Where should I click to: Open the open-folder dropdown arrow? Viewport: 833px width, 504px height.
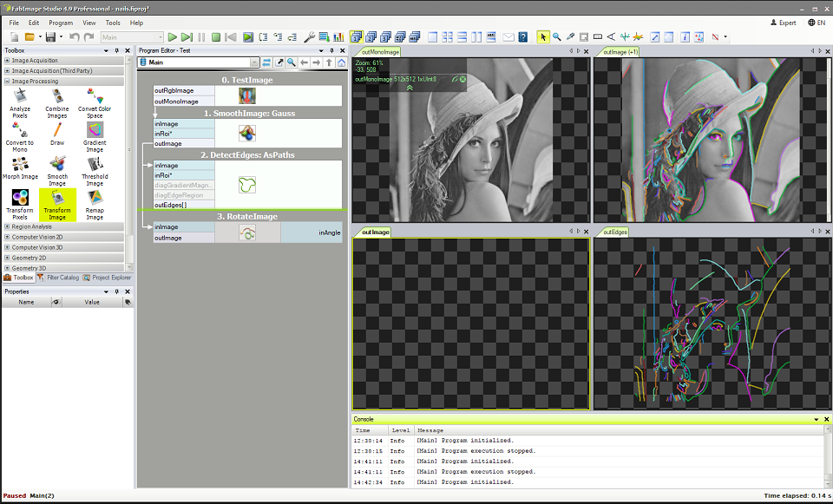[41, 37]
